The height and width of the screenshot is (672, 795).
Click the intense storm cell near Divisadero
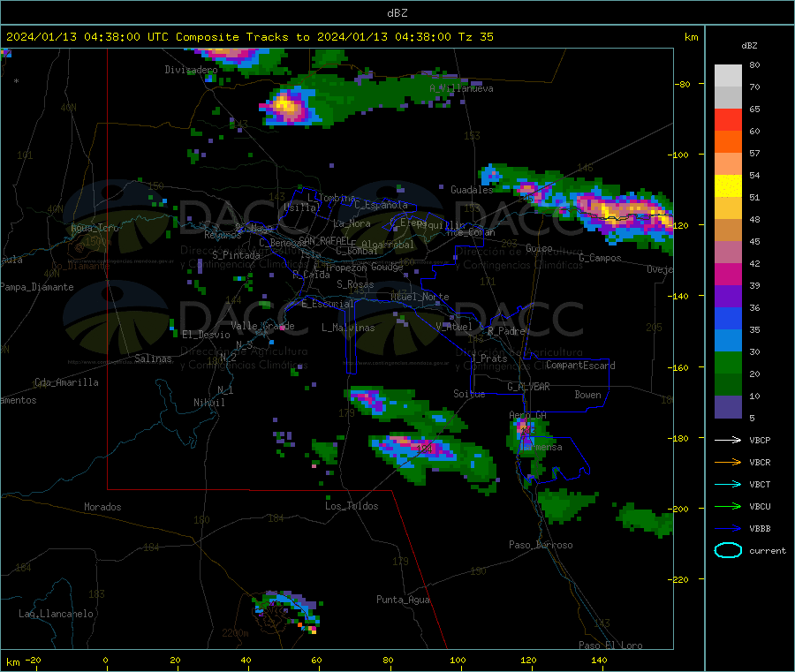287,106
